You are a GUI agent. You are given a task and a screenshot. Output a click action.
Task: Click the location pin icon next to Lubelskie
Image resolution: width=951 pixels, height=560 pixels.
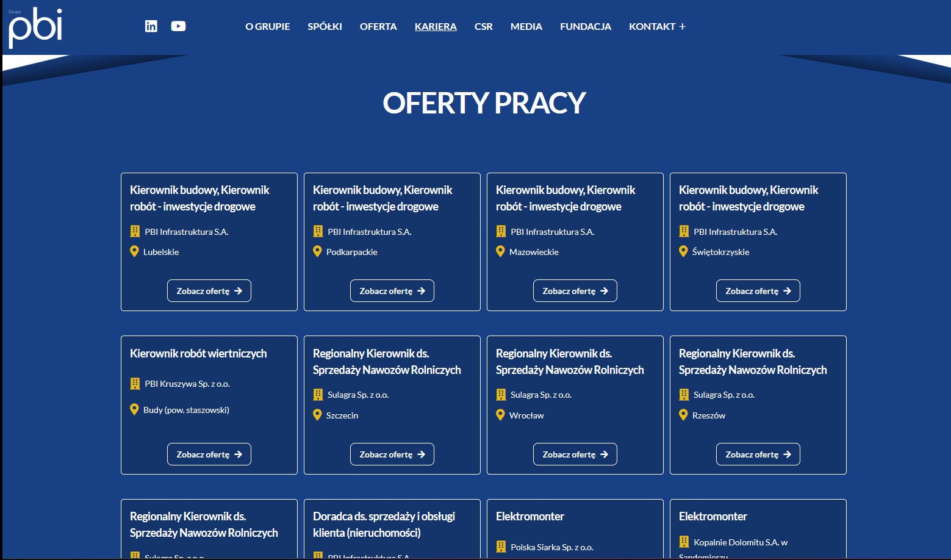click(x=135, y=251)
